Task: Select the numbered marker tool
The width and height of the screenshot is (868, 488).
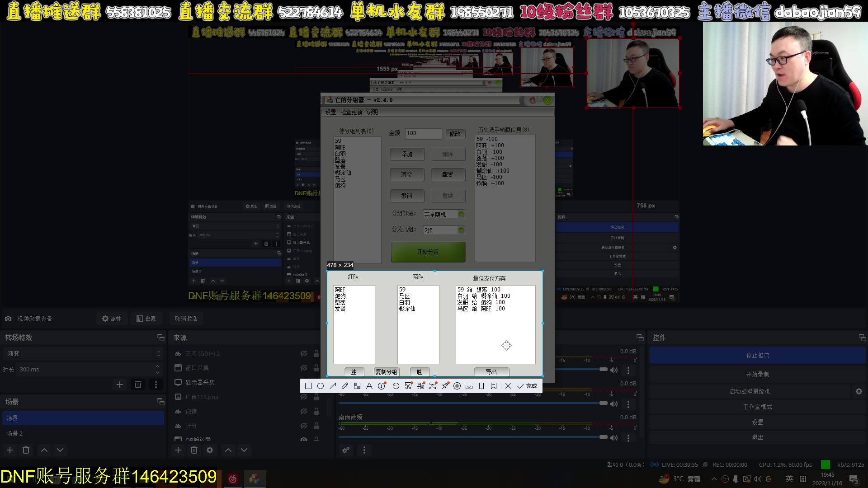Action: (382, 386)
